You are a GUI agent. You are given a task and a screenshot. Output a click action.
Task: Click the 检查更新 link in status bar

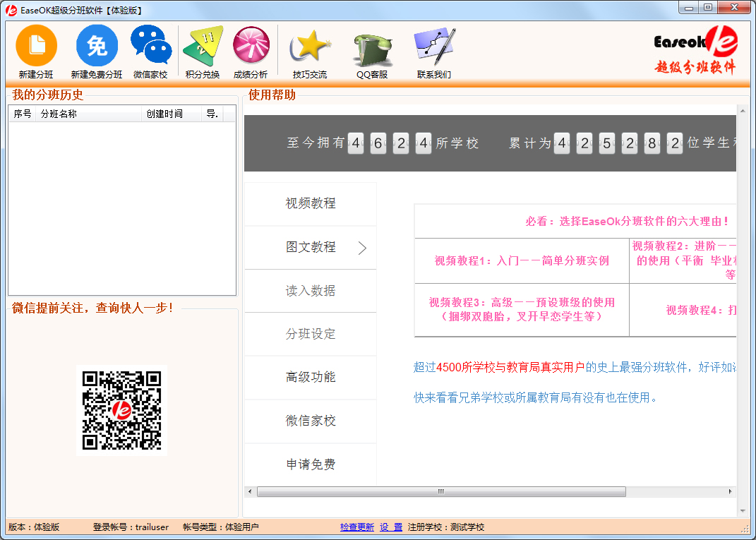click(356, 527)
